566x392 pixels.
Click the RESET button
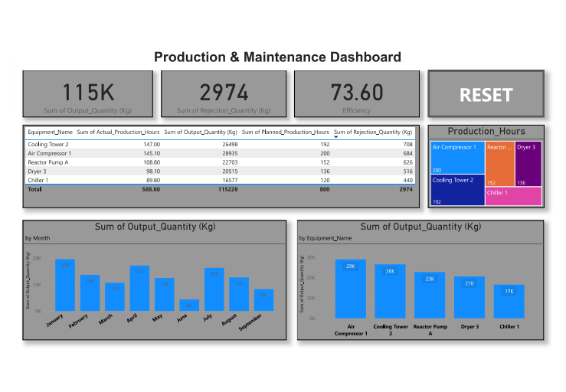(x=486, y=94)
